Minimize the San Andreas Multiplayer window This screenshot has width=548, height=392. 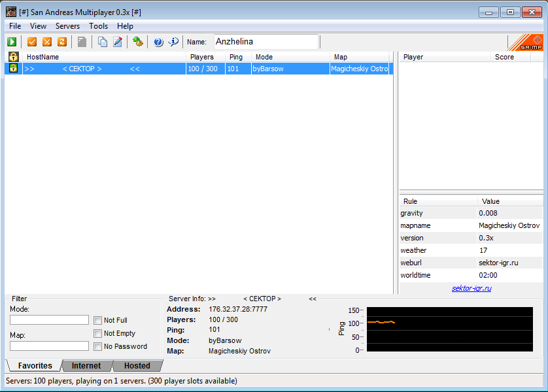coord(488,12)
